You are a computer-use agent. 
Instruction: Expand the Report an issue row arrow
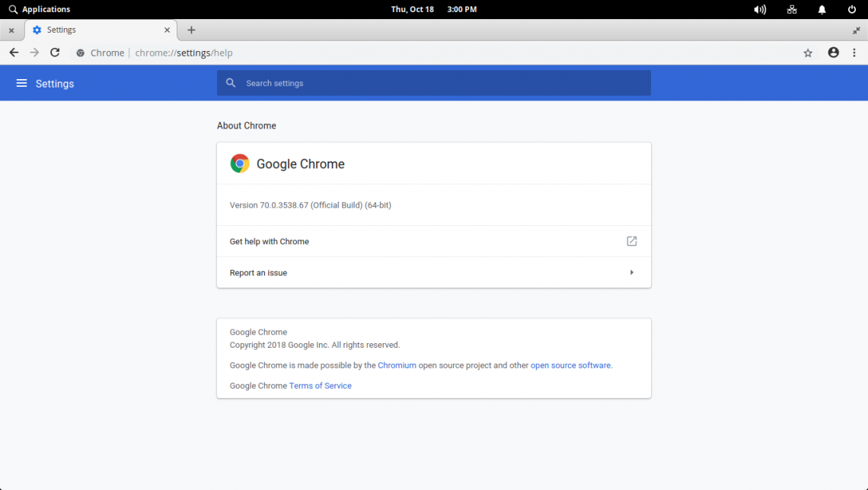(631, 272)
